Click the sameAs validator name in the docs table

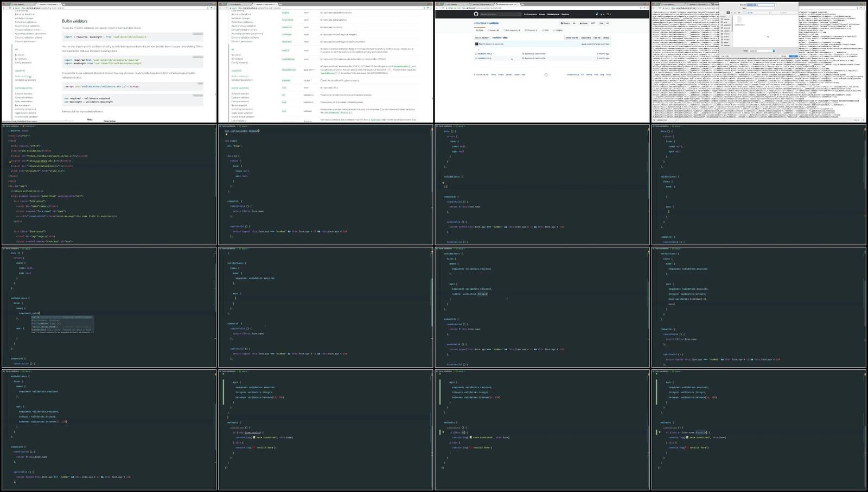click(286, 80)
